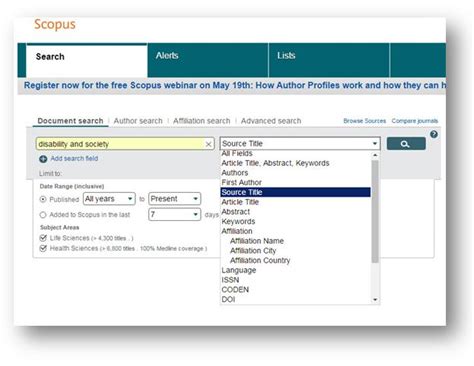Screen dimensions: 474x366
Task: Select the Author search tab
Action: (x=138, y=121)
